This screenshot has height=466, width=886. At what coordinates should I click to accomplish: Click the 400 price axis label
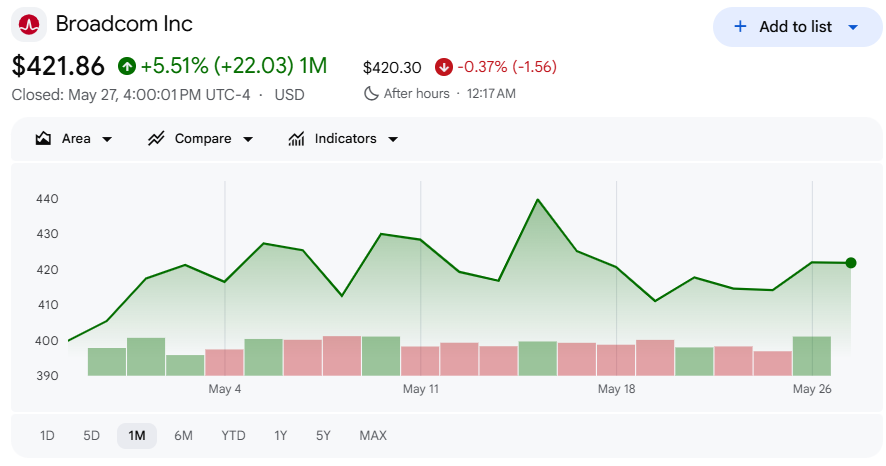tap(47, 341)
